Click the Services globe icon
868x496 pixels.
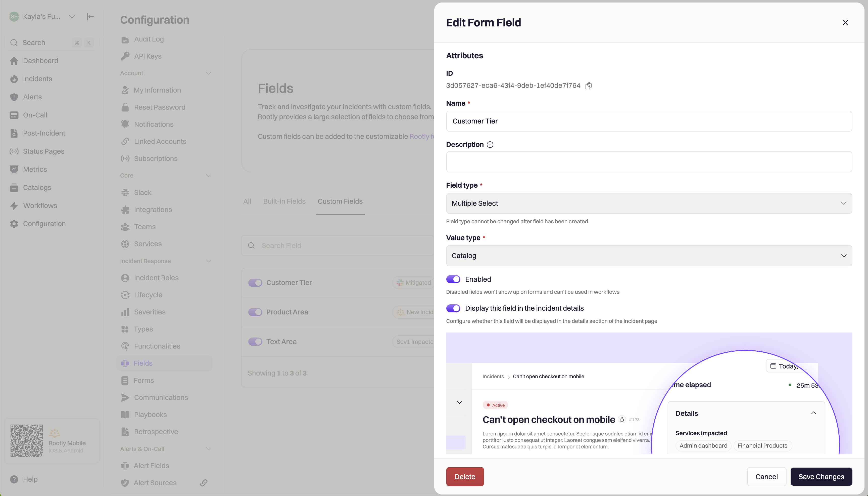125,244
